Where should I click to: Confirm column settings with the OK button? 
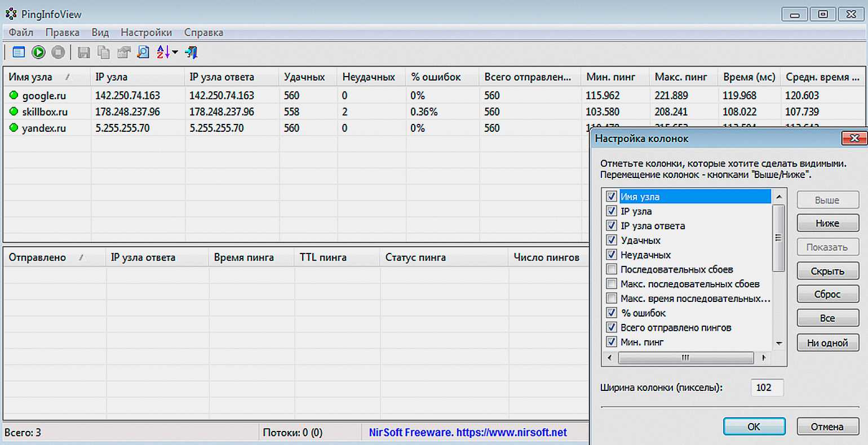(754, 426)
